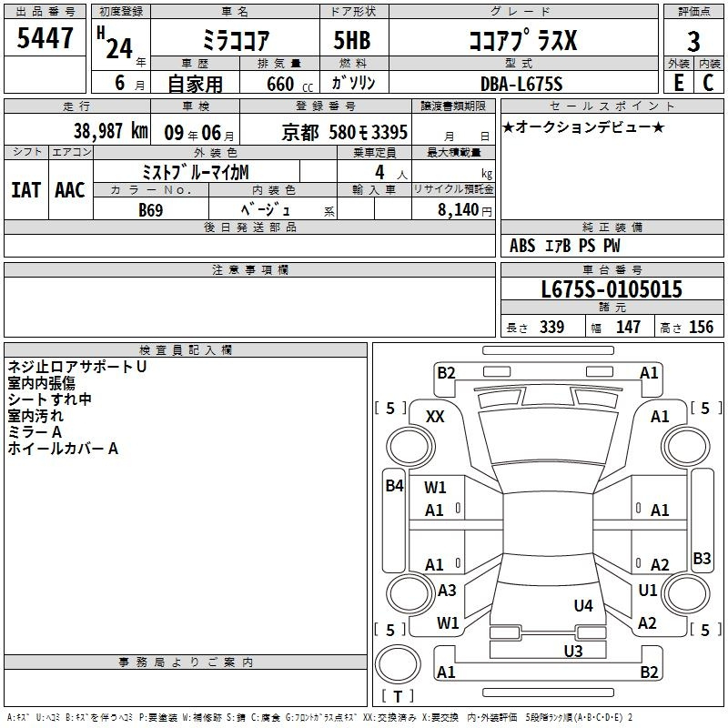This screenshot has height=728, width=728.
Task: Select the ネジ止ロアサポートU inspector note
Action: (77, 367)
